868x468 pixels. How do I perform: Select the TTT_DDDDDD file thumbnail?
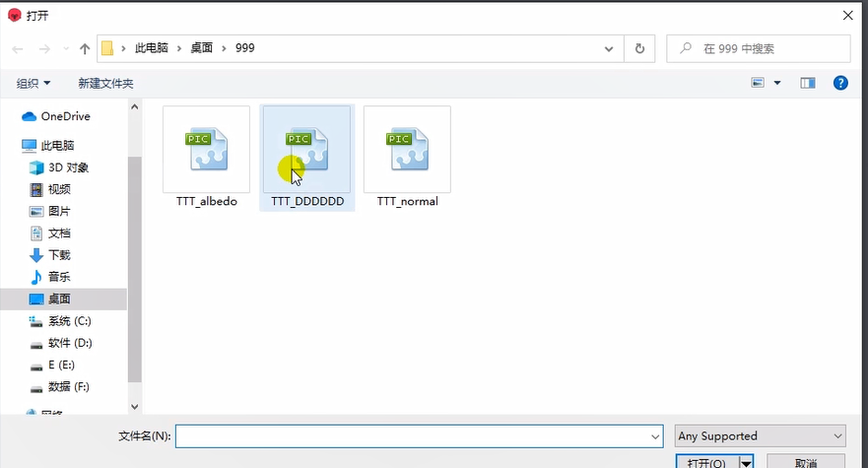[x=305, y=150]
